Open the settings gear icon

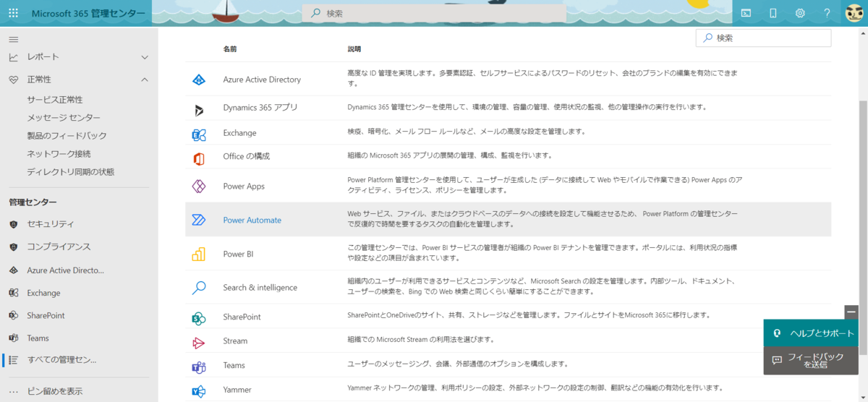click(x=800, y=13)
